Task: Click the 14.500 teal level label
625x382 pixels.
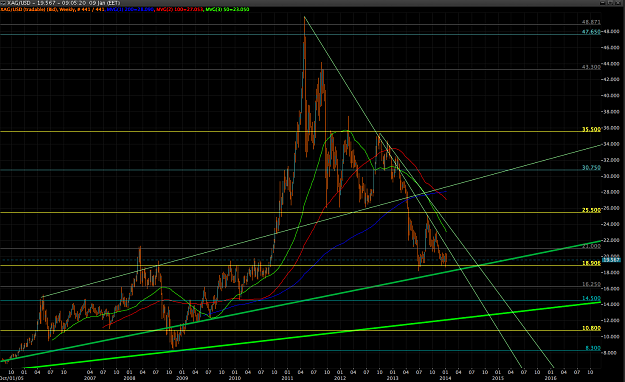Action: pyautogui.click(x=591, y=298)
